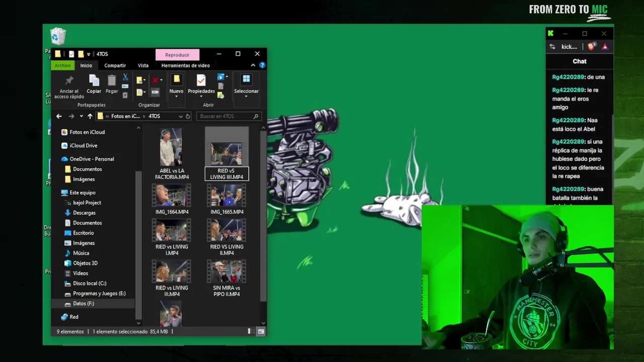Open the address bar history chevron
Viewport: 644px width, 362px height.
[180, 116]
